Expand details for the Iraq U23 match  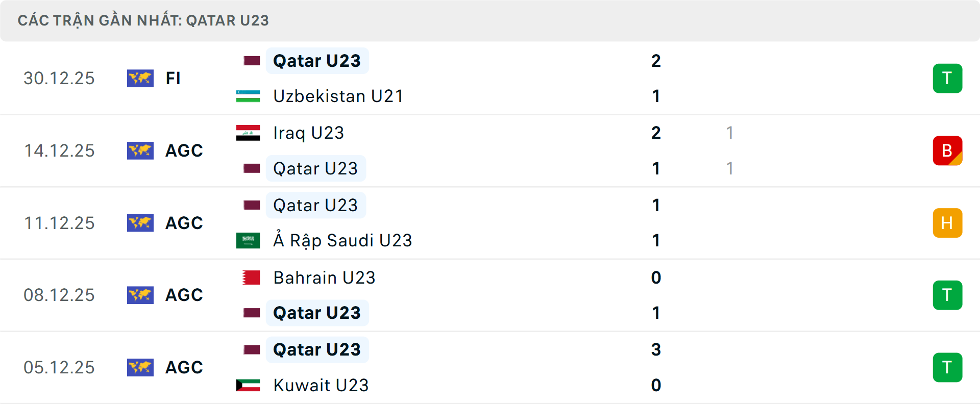(x=510, y=150)
